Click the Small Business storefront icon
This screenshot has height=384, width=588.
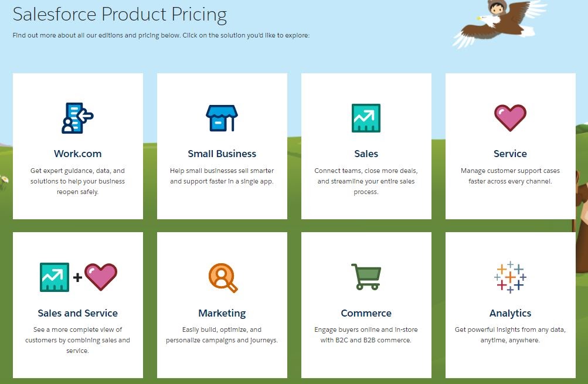[222, 118]
